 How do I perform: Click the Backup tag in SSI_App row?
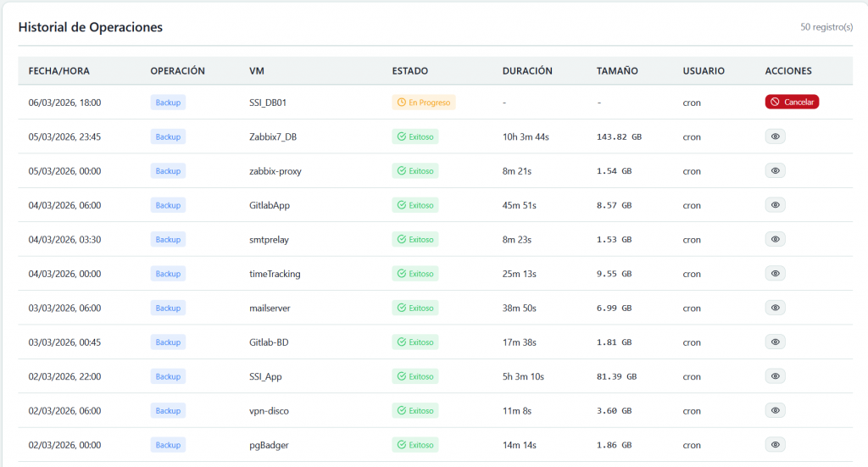pos(168,376)
